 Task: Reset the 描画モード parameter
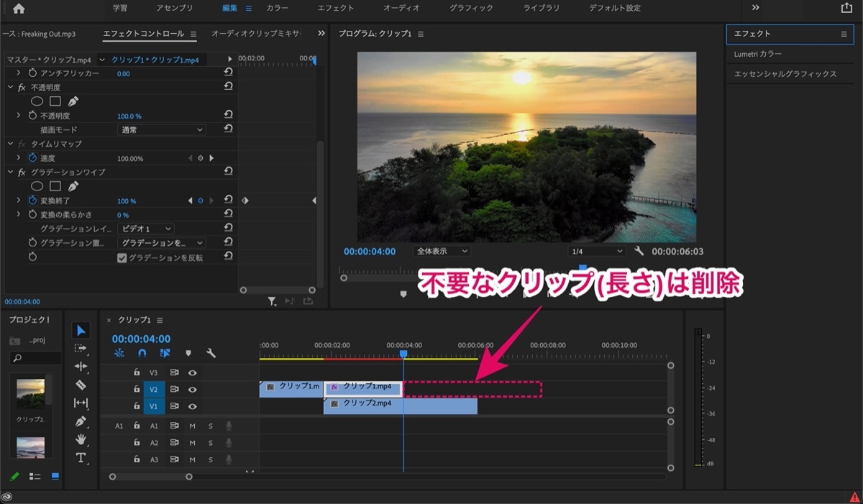228,129
